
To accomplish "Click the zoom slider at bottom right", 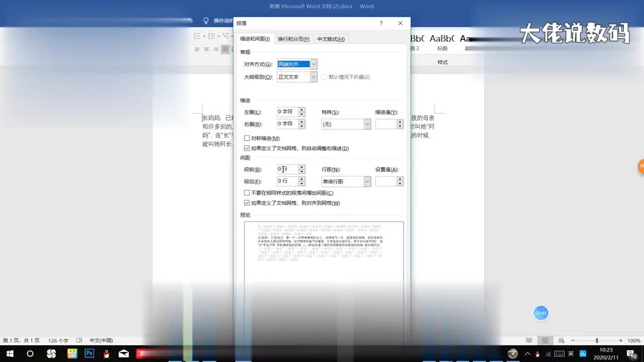I will (x=596, y=339).
